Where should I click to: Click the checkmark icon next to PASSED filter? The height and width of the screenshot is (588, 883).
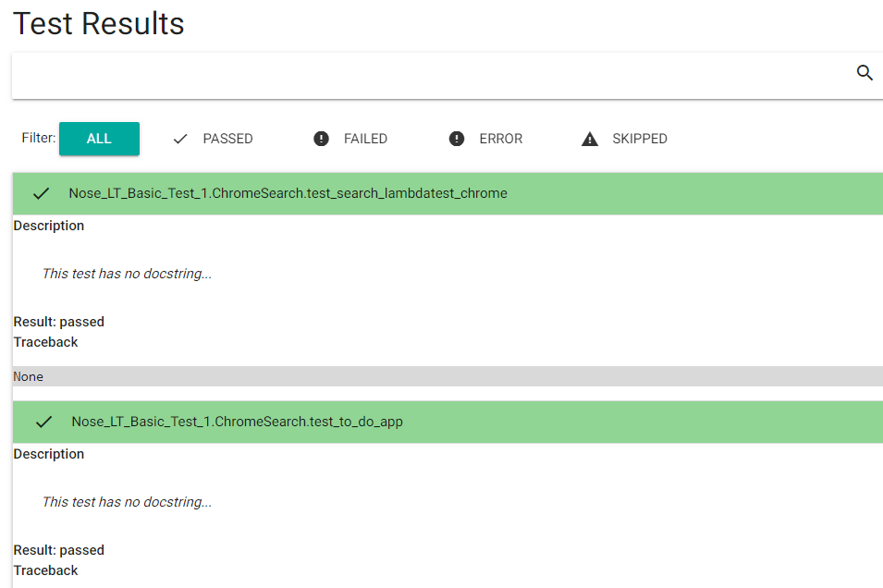pos(178,138)
